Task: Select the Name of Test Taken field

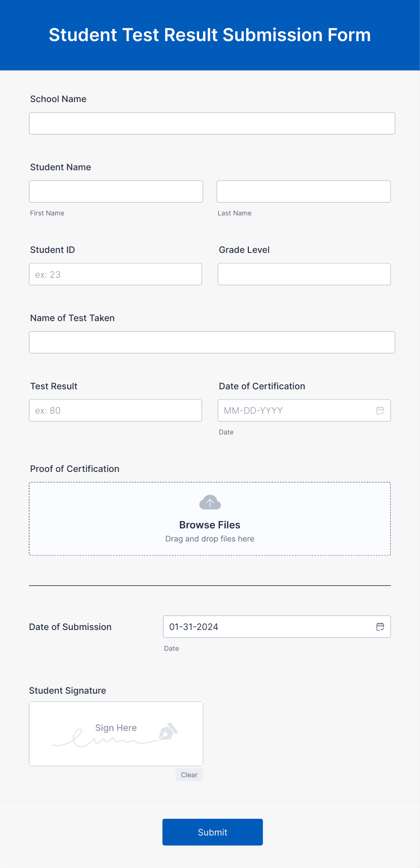Action: (212, 342)
